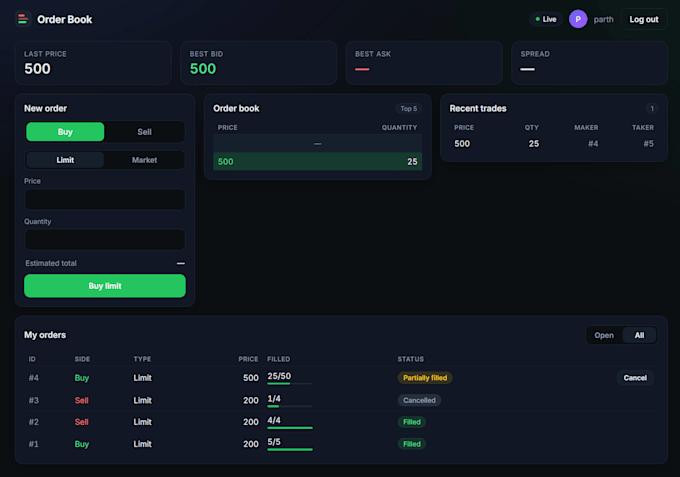
Task: Focus the Price input field
Action: [105, 199]
